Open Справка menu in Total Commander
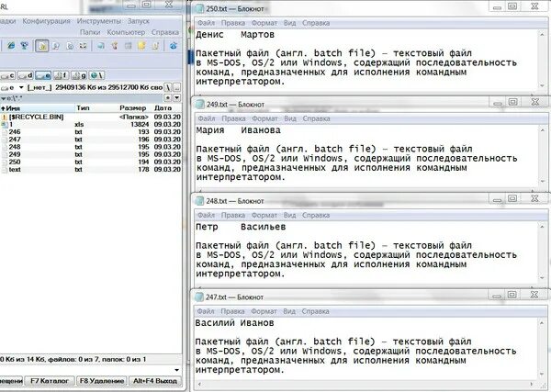Viewport: 551px width, 392px height. pyautogui.click(x=165, y=32)
